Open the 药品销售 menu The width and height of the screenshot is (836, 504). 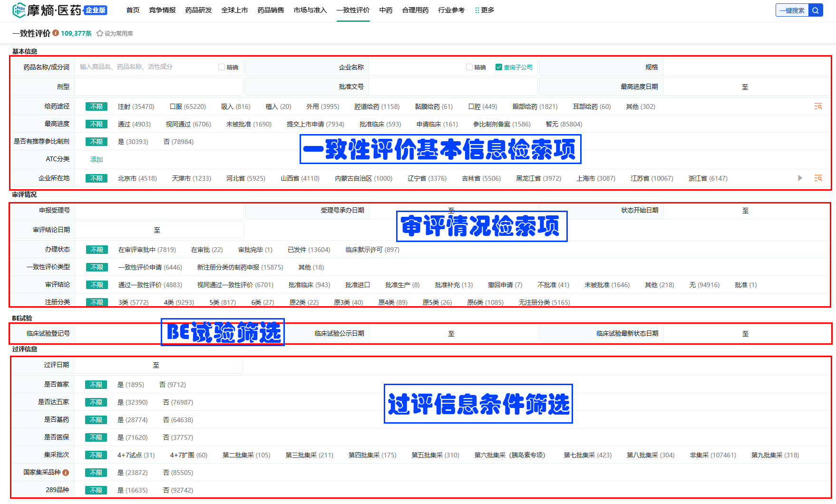[271, 10]
